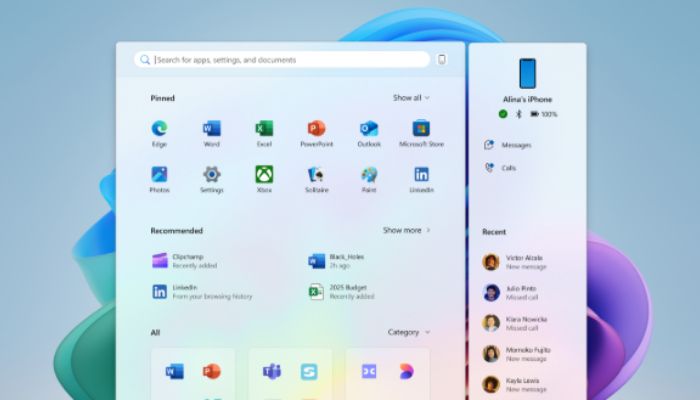Click Show more for Recommended items
This screenshot has height=400, width=700.
tap(407, 230)
